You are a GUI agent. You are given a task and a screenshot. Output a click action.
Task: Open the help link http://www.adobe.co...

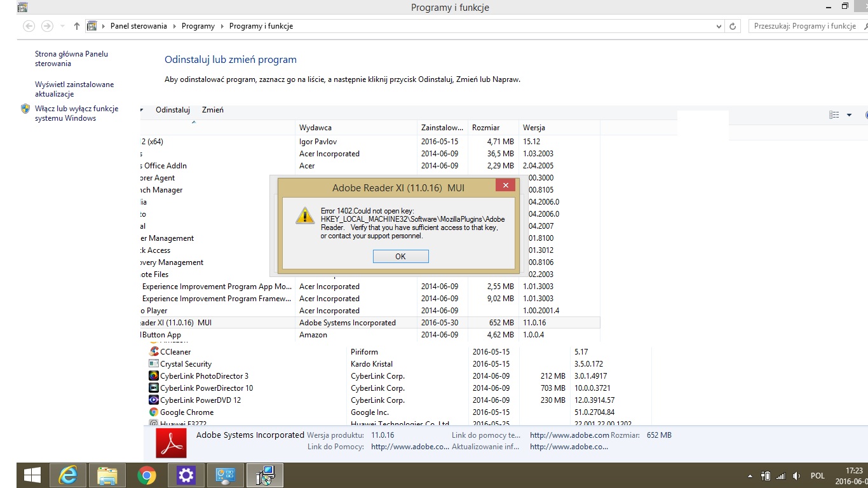410,447
